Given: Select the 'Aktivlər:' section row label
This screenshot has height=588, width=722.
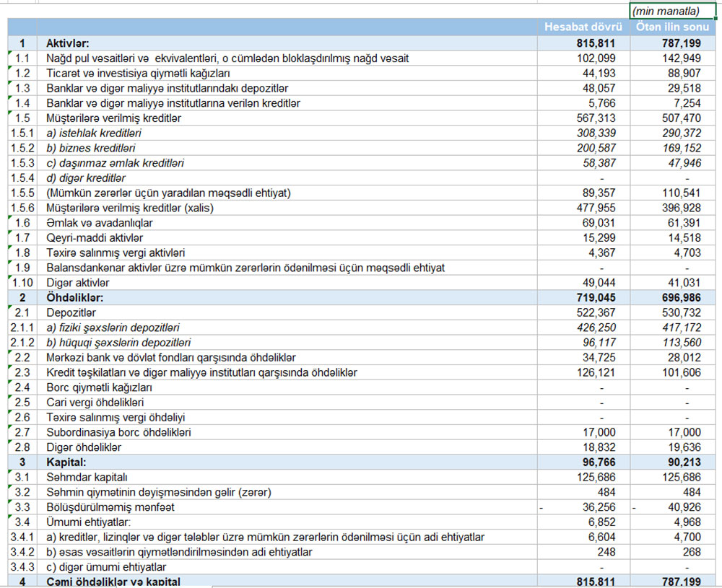Looking at the screenshot, I should tap(68, 43).
